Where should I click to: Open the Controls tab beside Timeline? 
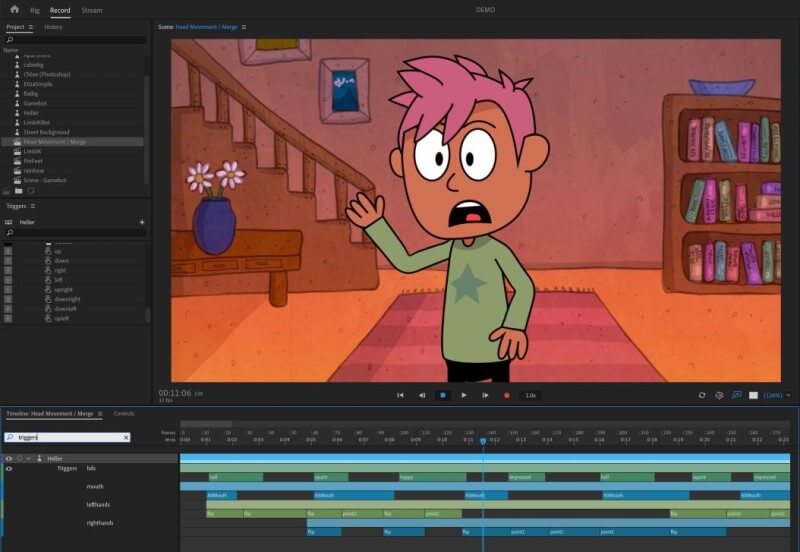click(124, 414)
